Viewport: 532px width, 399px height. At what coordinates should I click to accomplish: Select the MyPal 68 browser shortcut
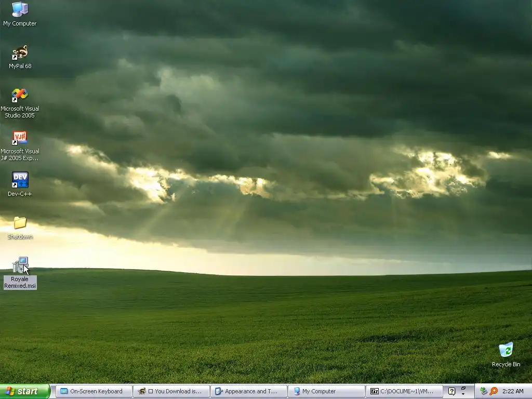(x=20, y=57)
